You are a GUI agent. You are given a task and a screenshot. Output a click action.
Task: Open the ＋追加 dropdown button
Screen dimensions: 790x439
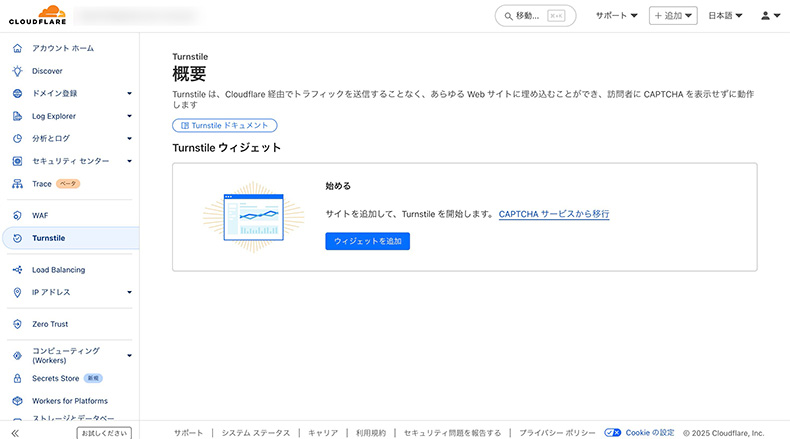673,16
